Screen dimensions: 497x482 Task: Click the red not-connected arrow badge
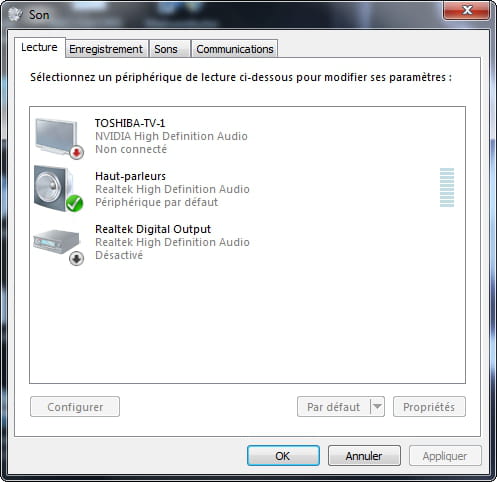click(x=77, y=152)
